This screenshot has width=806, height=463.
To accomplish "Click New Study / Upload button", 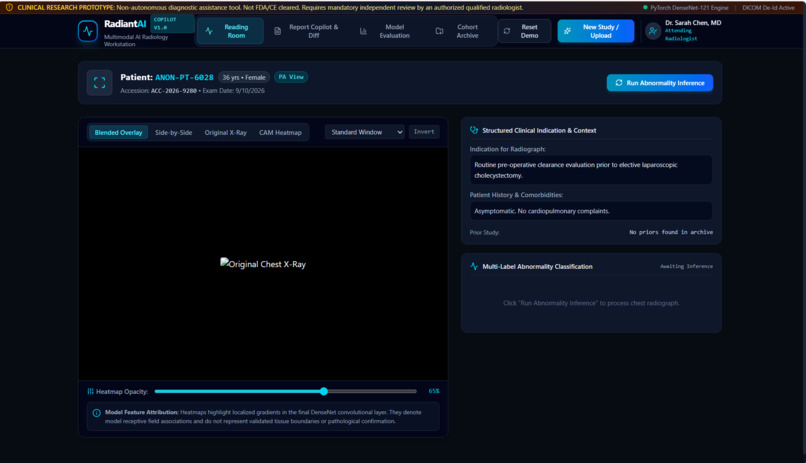I will pos(596,31).
